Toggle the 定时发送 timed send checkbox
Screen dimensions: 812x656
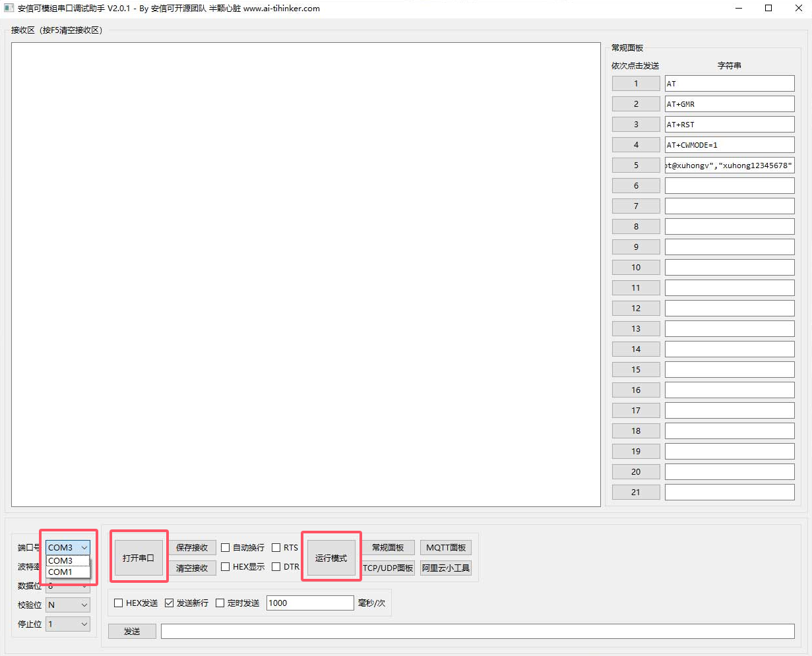pyautogui.click(x=220, y=603)
